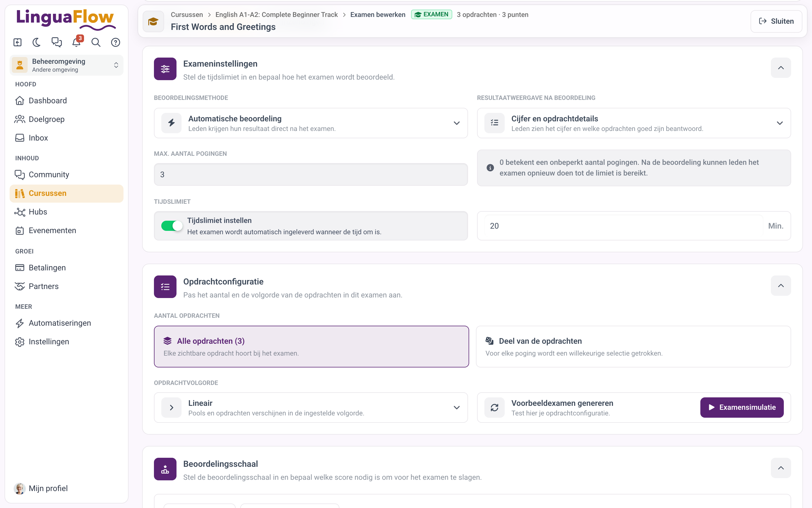Click the time limit minutes field
The image size is (812, 508).
coord(624,226)
